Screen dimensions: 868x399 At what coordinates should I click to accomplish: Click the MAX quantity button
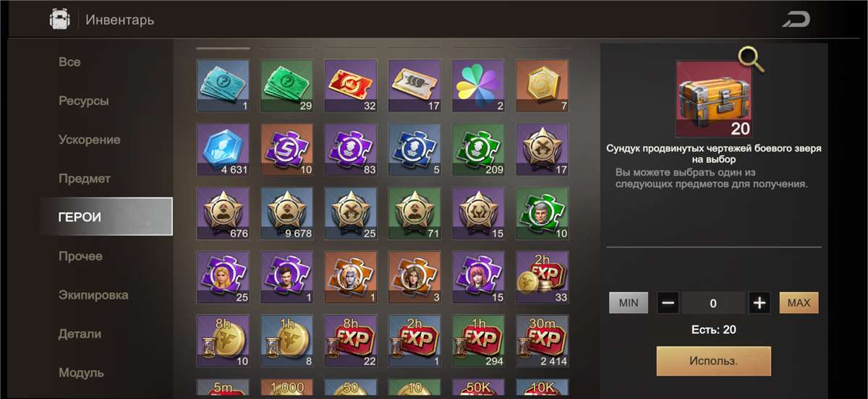pos(799,303)
